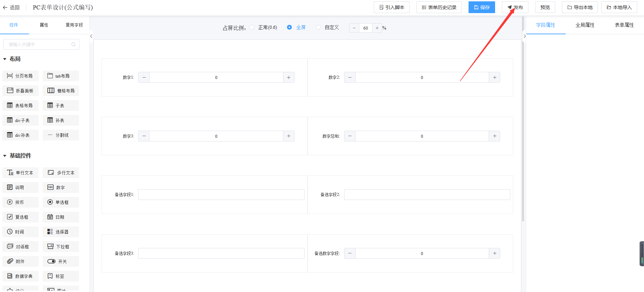Add the 对话框 dialog control
The width and height of the screenshot is (644, 292).
point(21,247)
